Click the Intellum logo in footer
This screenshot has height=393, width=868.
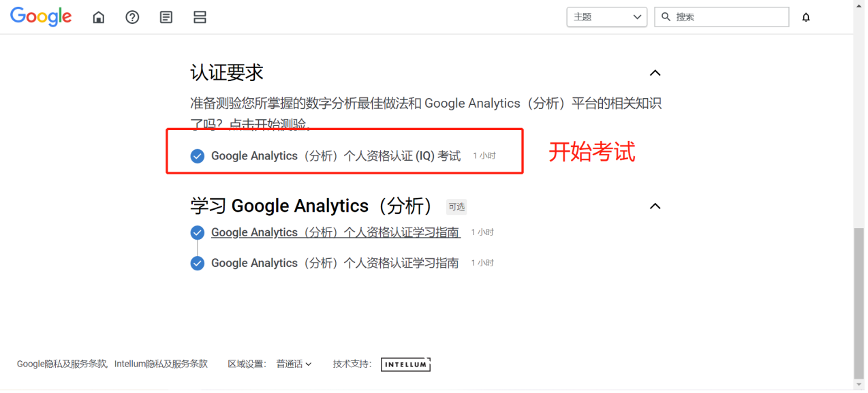[405, 364]
